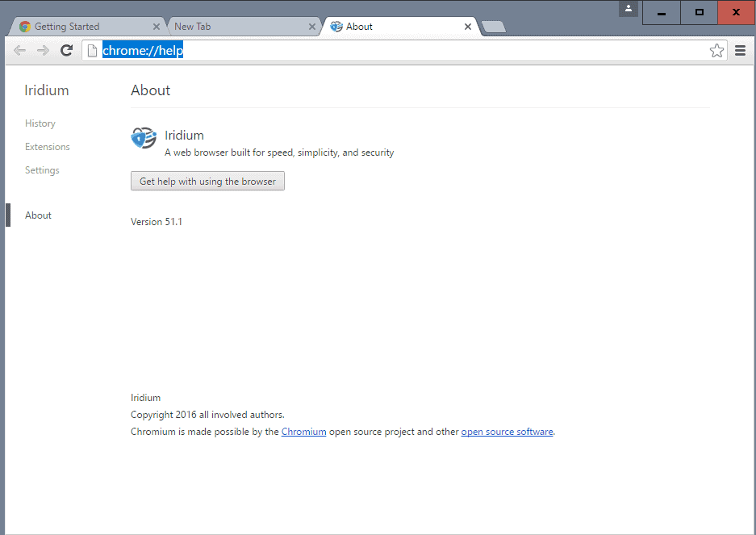Minimize the browser window
This screenshot has height=535, width=756.
[x=662, y=13]
